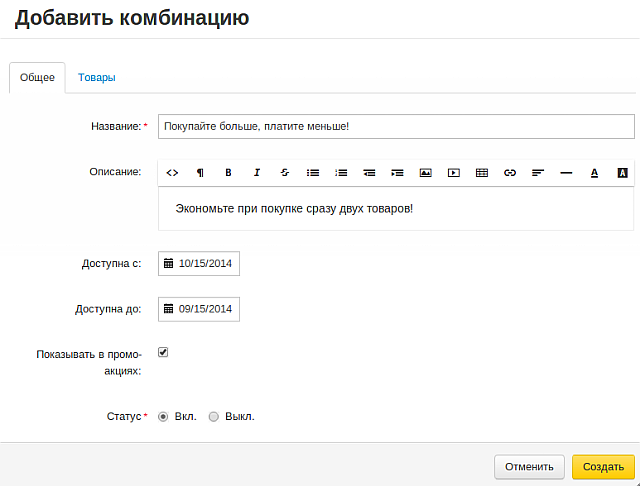This screenshot has width=640, height=486.
Task: Apply strikethrough formatting
Action: (285, 173)
